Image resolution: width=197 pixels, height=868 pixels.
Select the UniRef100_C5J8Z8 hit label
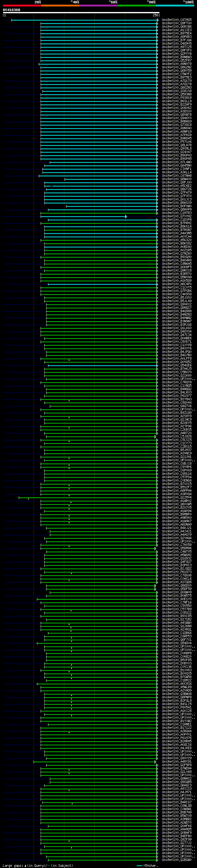(177, 436)
